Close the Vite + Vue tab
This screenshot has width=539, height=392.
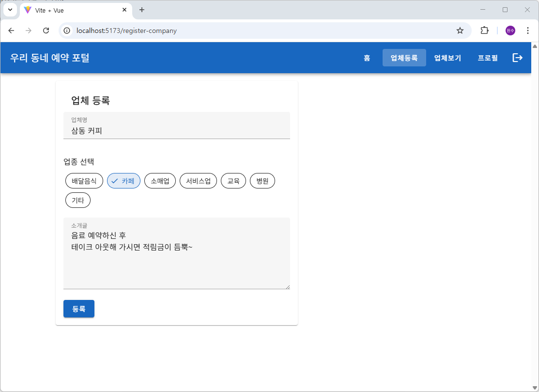124,10
